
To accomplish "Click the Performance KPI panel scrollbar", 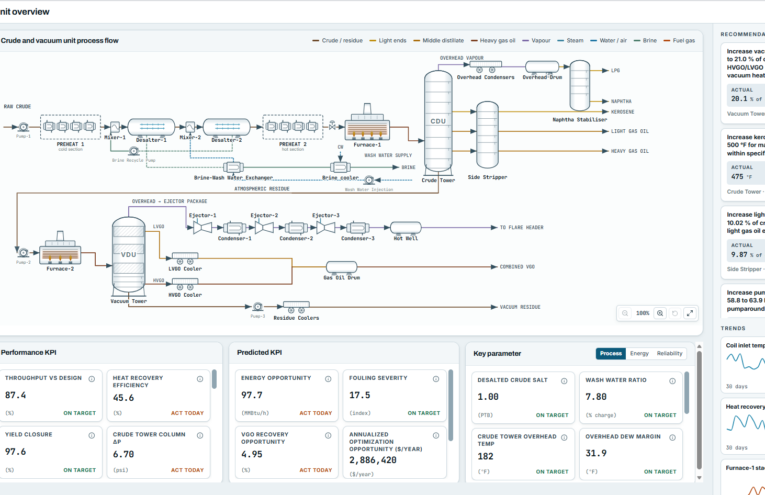I will 214,379.
